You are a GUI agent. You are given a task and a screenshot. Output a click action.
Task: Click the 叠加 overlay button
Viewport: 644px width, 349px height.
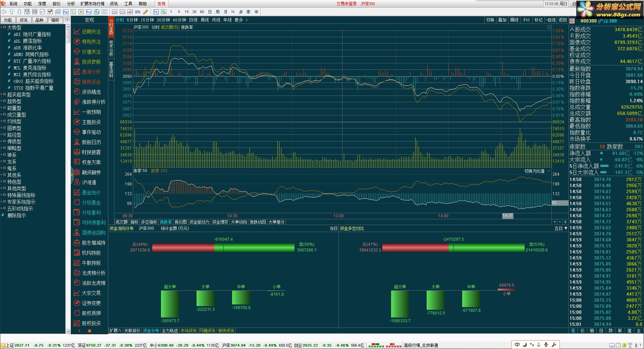point(502,20)
